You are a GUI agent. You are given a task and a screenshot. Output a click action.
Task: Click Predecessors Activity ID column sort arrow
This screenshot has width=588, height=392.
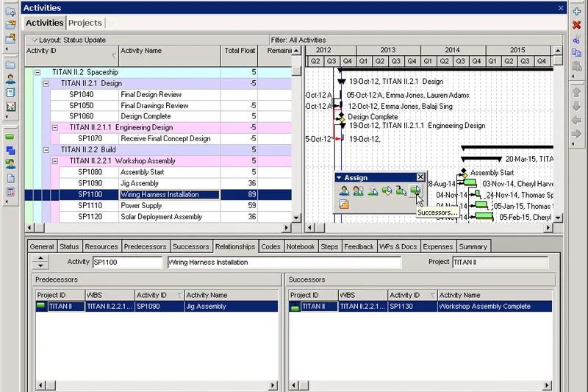click(x=179, y=295)
